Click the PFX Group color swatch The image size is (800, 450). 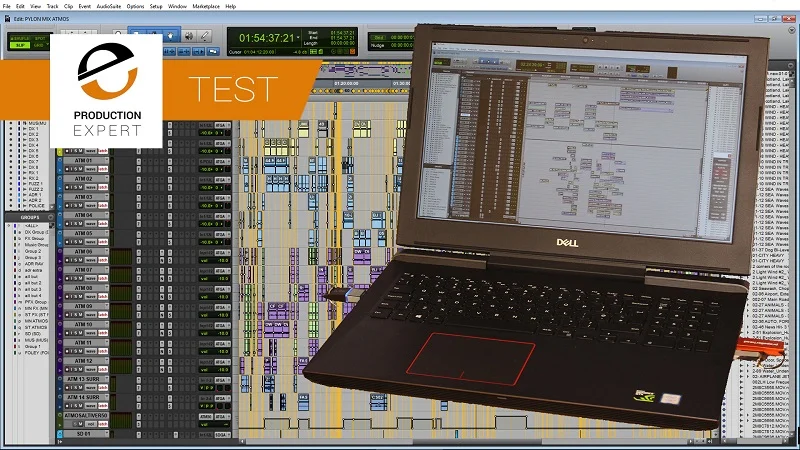pos(14,302)
